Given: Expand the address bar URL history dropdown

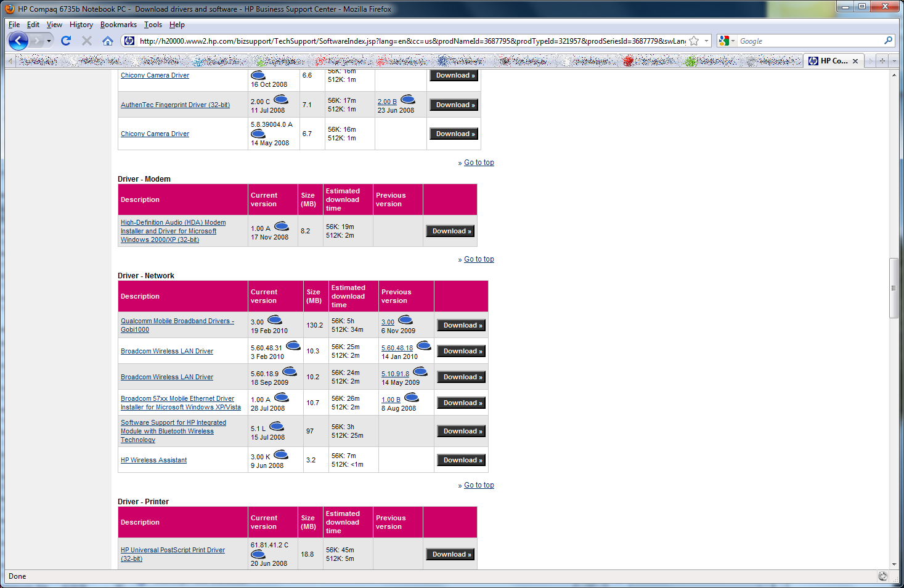Looking at the screenshot, I should pos(706,41).
